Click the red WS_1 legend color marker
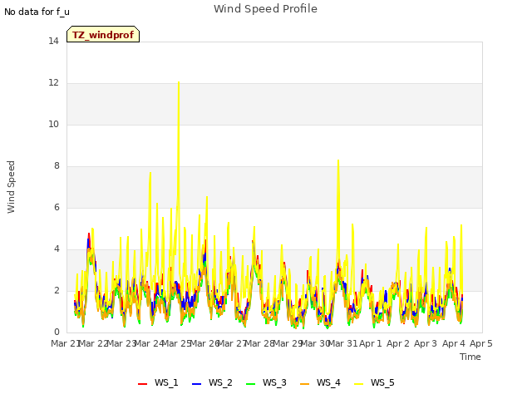Image resolution: width=532 pixels, height=399 pixels. pyautogui.click(x=142, y=384)
